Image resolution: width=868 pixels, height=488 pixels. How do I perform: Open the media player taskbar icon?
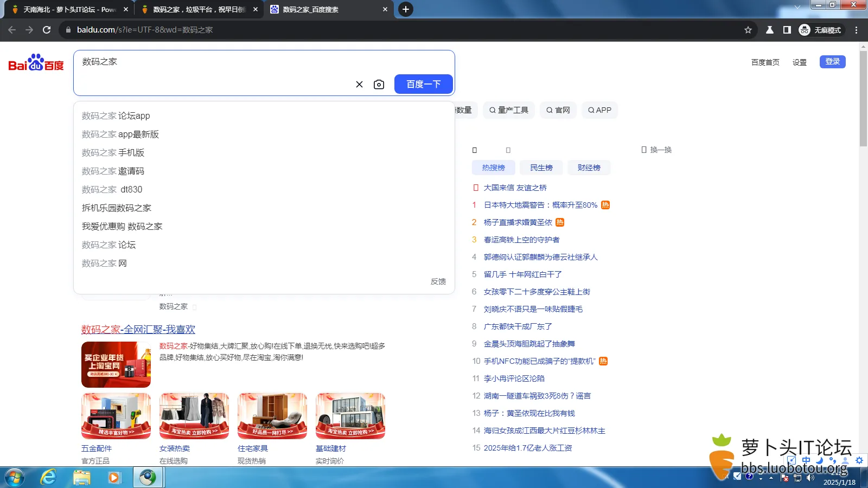coord(114,477)
